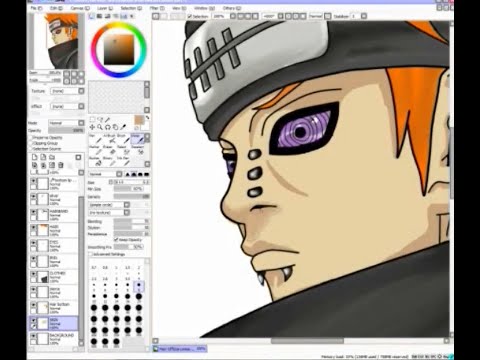Select the Marker tool
The height and width of the screenshot is (360, 480).
click(96, 150)
